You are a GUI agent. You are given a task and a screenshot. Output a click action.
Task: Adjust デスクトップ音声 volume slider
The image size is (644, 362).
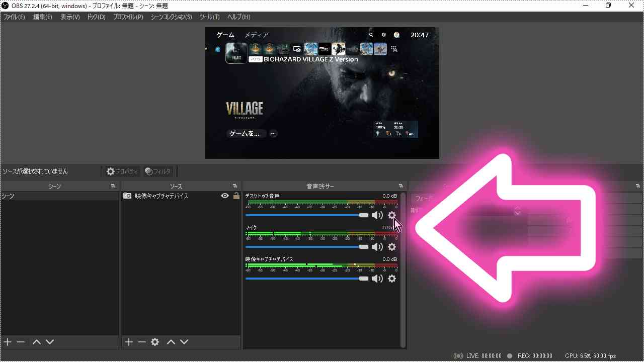click(x=307, y=215)
